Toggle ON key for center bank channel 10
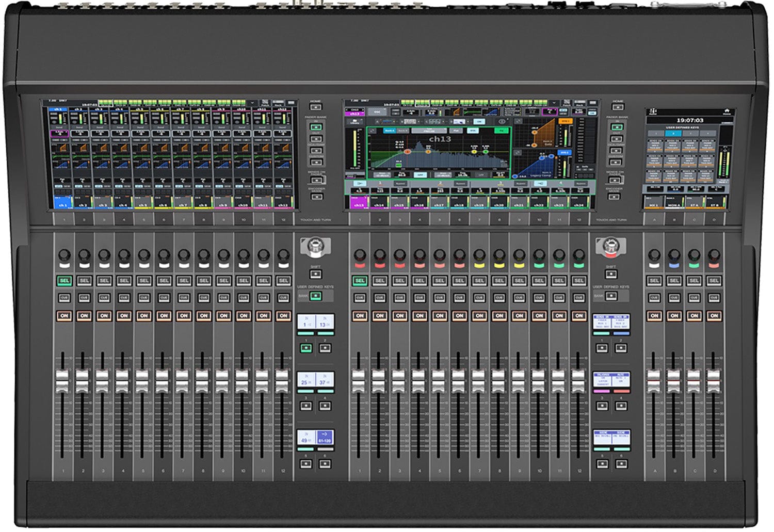The image size is (774, 532). (x=539, y=315)
